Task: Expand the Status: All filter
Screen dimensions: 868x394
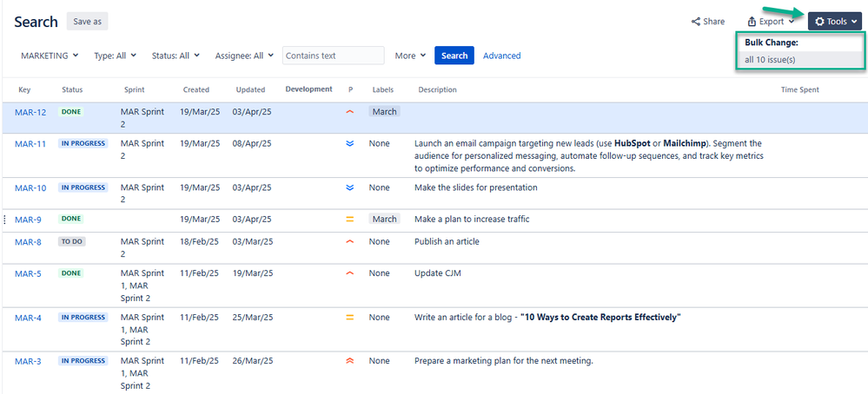Action: 176,56
